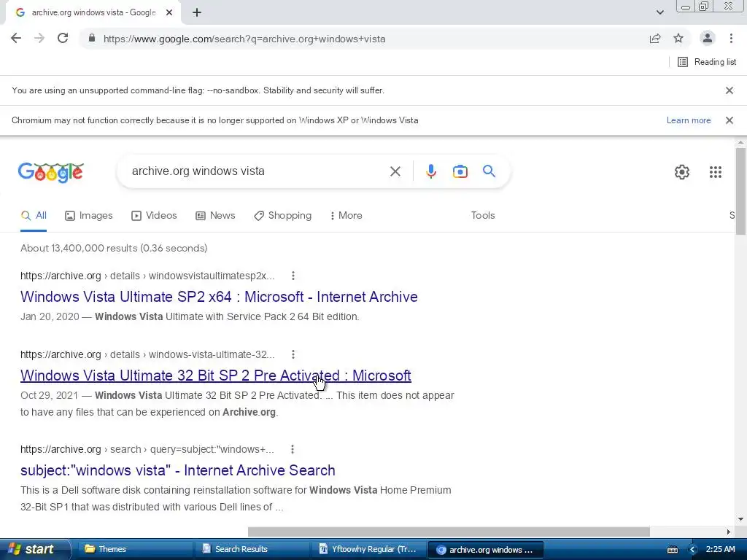Open Google quick settings gear
This screenshot has height=560, width=747.
tap(682, 172)
